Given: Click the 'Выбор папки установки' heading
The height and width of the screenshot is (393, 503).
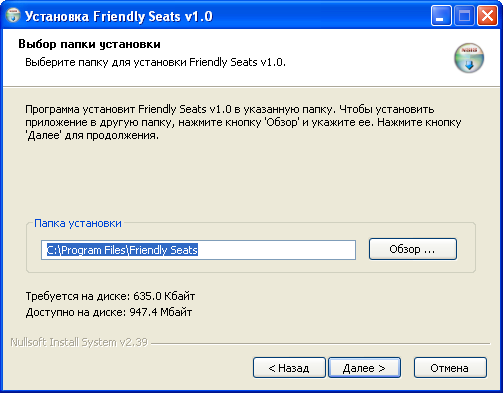Looking at the screenshot, I should coord(89,44).
